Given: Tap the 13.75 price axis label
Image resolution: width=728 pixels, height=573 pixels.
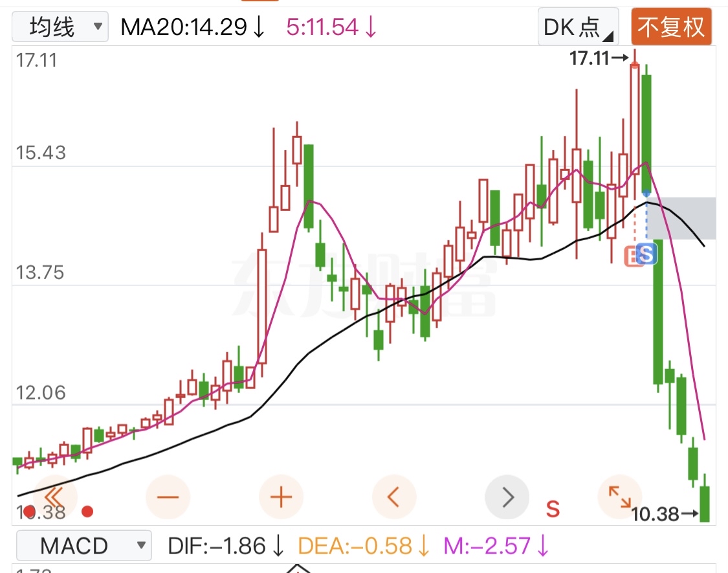Looking at the screenshot, I should tap(40, 273).
